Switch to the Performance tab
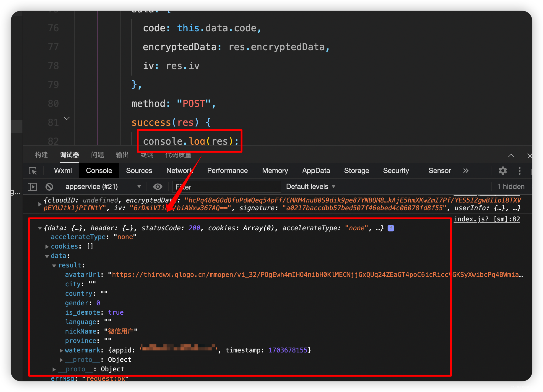This screenshot has height=392, width=543. coord(227,171)
